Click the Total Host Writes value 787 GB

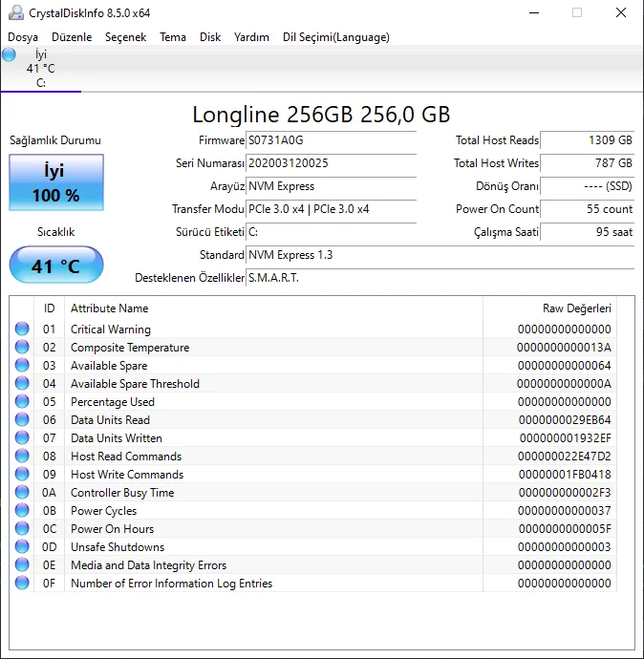click(588, 163)
